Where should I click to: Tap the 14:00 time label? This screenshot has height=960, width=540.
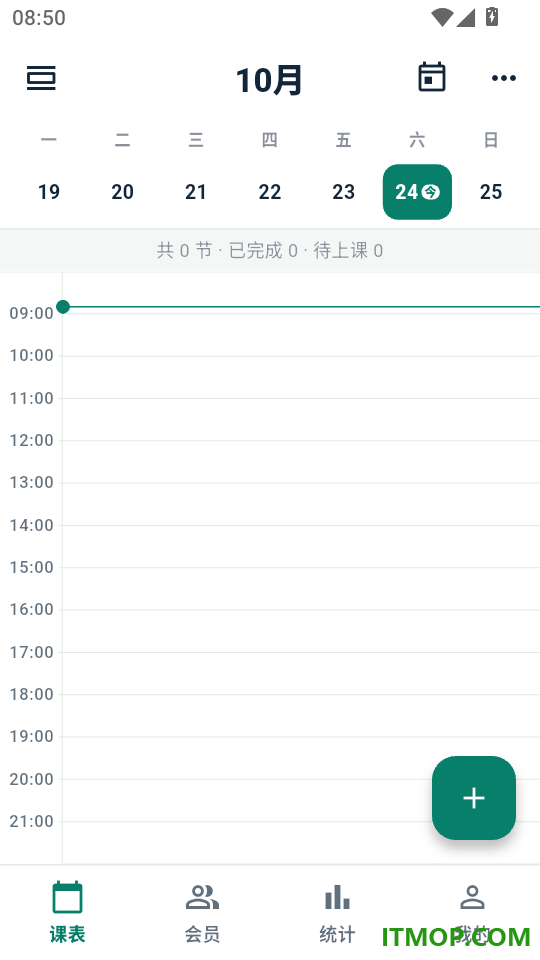32,525
